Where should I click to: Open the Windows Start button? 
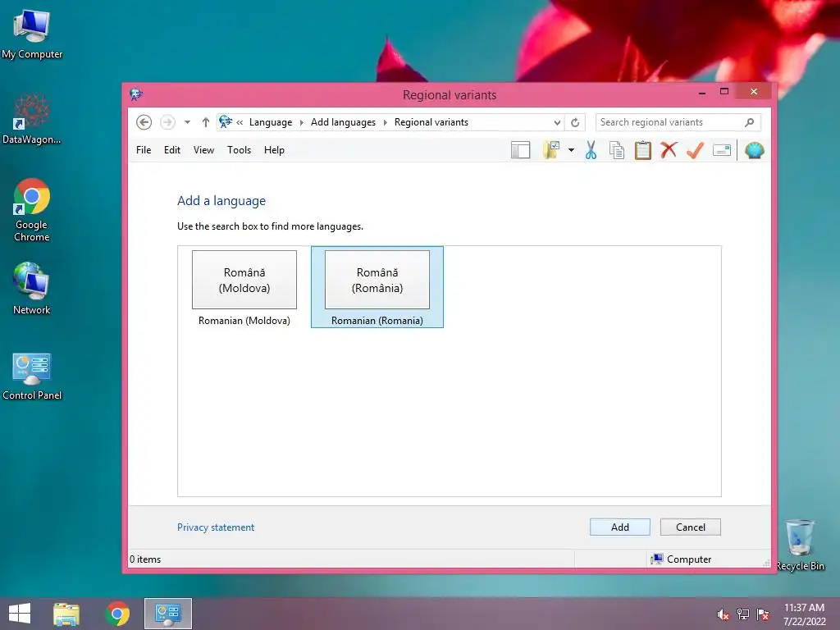(x=20, y=614)
